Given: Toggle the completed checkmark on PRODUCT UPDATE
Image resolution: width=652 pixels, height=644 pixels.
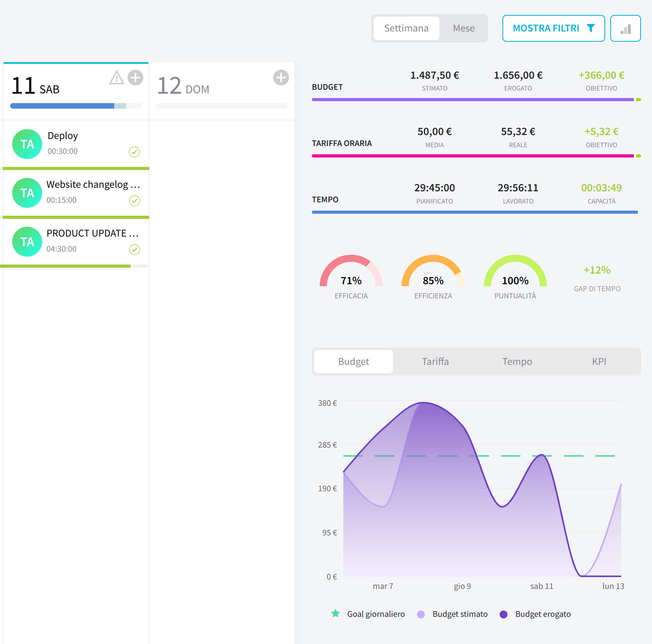Looking at the screenshot, I should point(135,250).
